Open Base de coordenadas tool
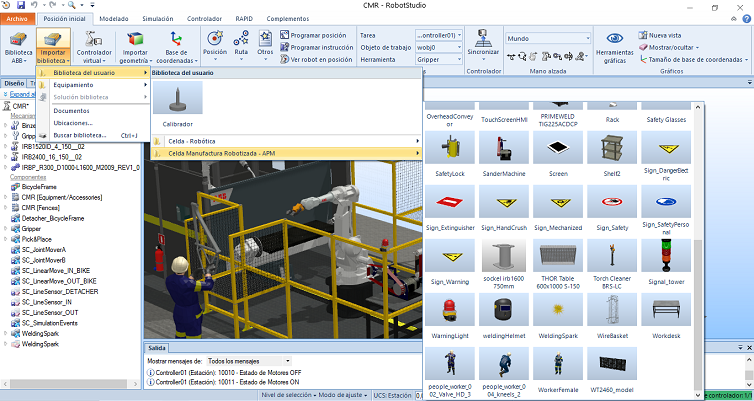Viewport: 754px width, 401px height. [x=176, y=47]
